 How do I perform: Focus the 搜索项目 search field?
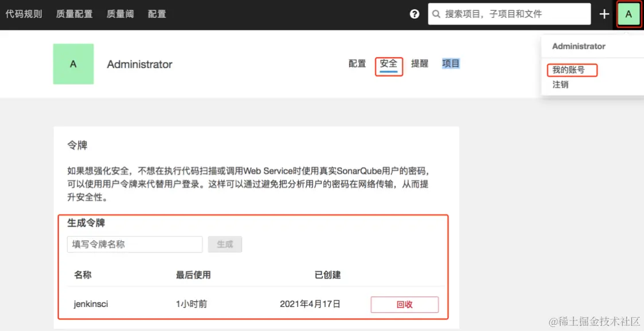tap(509, 14)
